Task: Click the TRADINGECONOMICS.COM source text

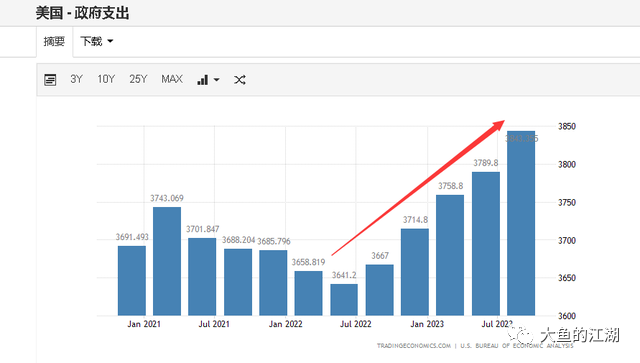Action: point(414,346)
